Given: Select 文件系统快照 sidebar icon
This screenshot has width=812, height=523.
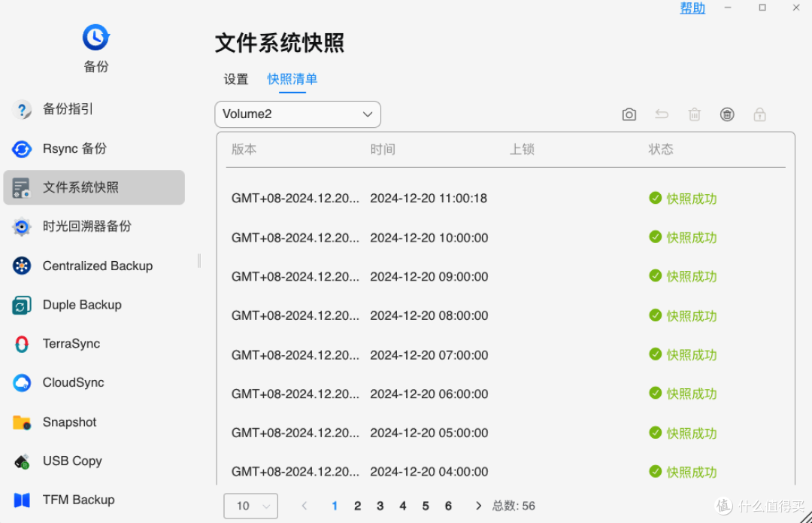Looking at the screenshot, I should click(x=22, y=187).
